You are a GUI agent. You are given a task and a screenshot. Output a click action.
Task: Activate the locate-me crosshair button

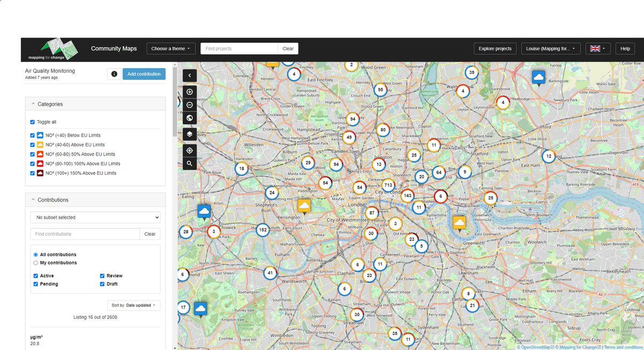tap(190, 150)
